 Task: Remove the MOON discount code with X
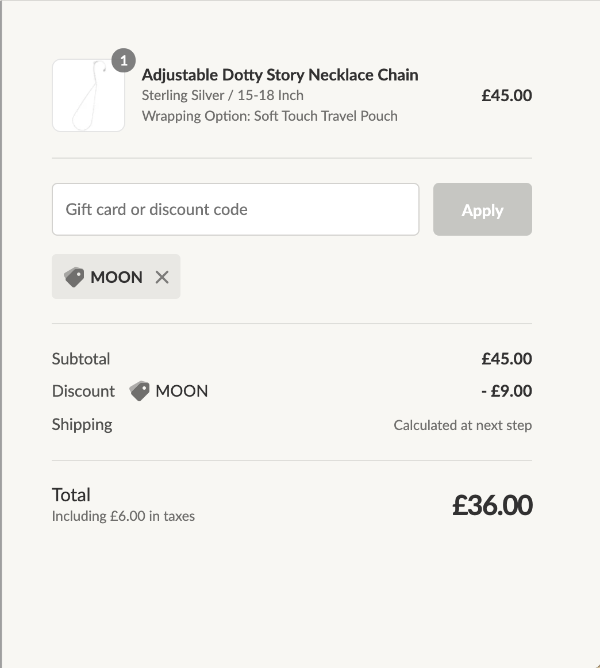point(162,277)
